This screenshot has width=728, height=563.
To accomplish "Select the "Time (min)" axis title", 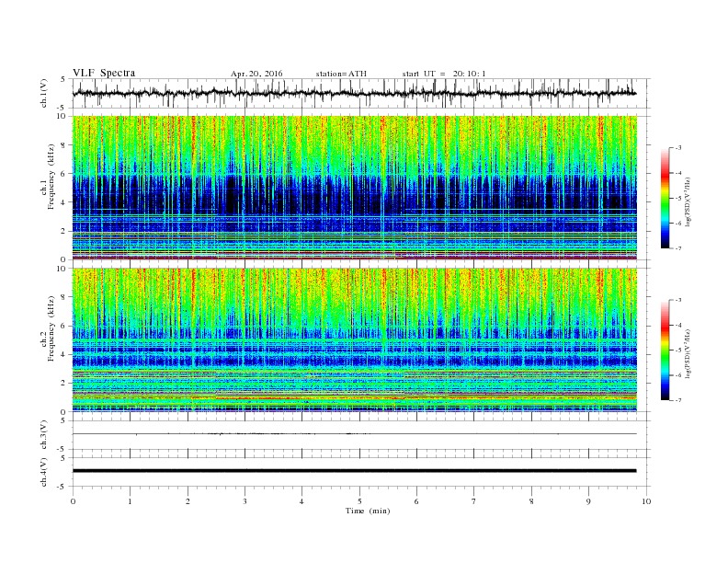I will (368, 511).
